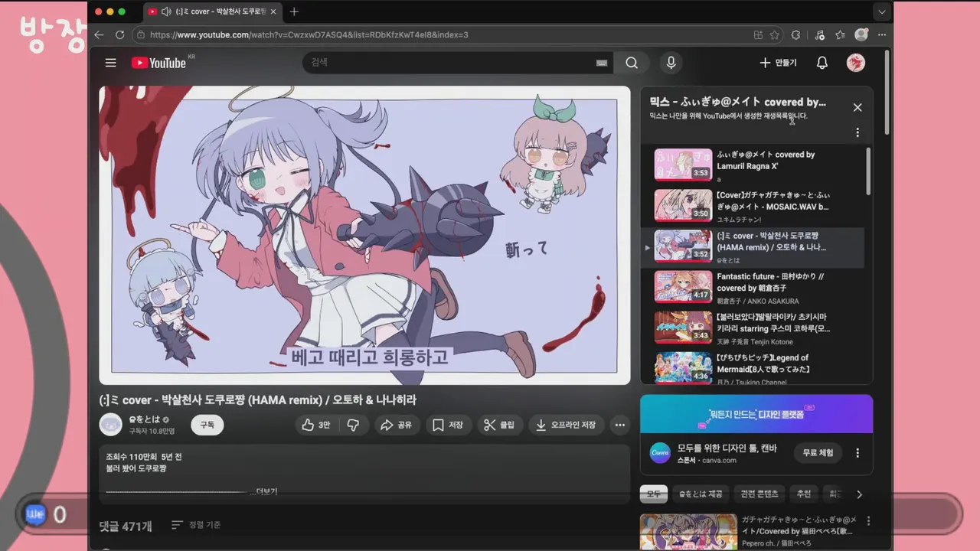The height and width of the screenshot is (551, 980).
Task: Open the mix playlist options menu
Action: point(857,132)
